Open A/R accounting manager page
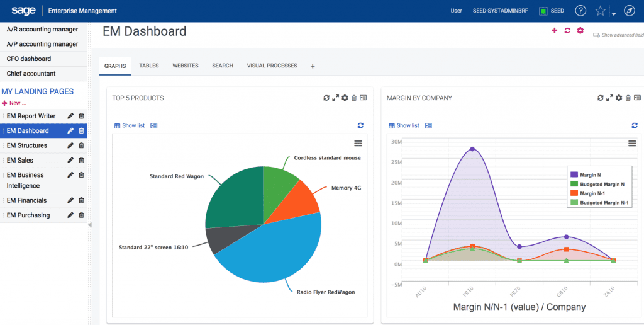The image size is (644, 325). (x=43, y=30)
